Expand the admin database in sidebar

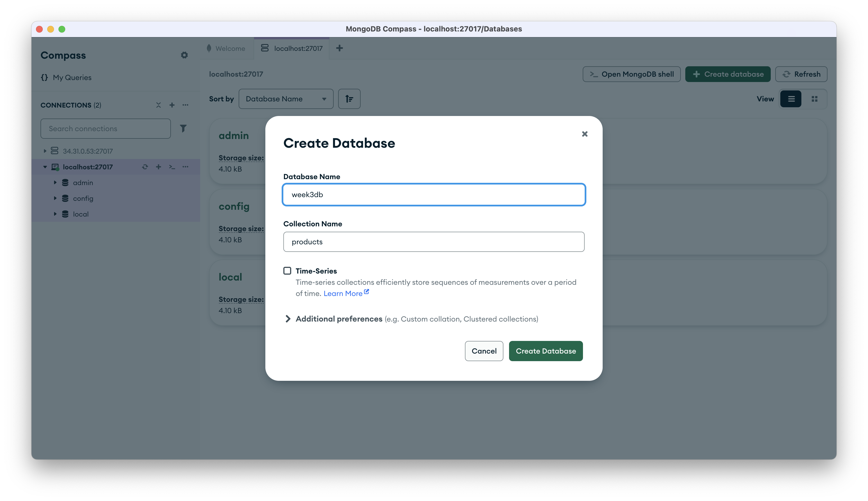point(55,183)
